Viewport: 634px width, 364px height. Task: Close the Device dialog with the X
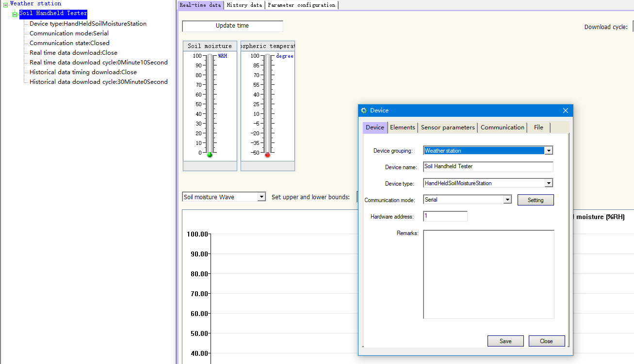pos(565,111)
